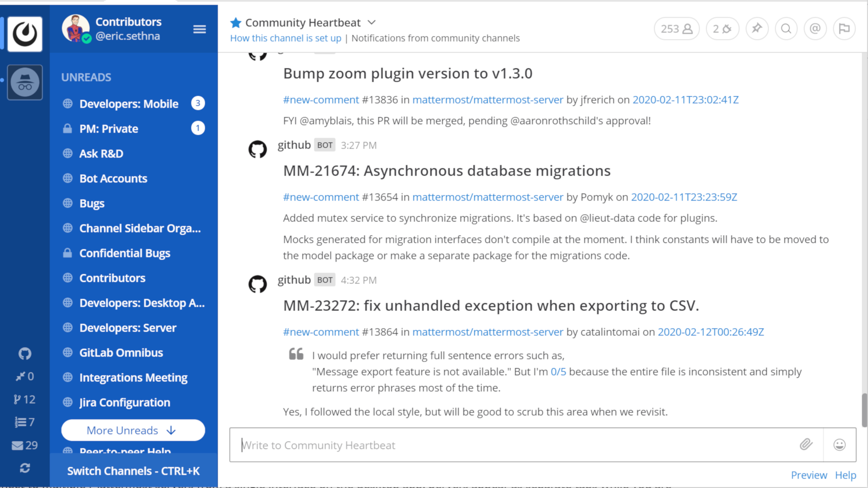Viewport: 868px width, 488px height.
Task: Click 3:27 PM post timestamp
Action: pos(359,145)
